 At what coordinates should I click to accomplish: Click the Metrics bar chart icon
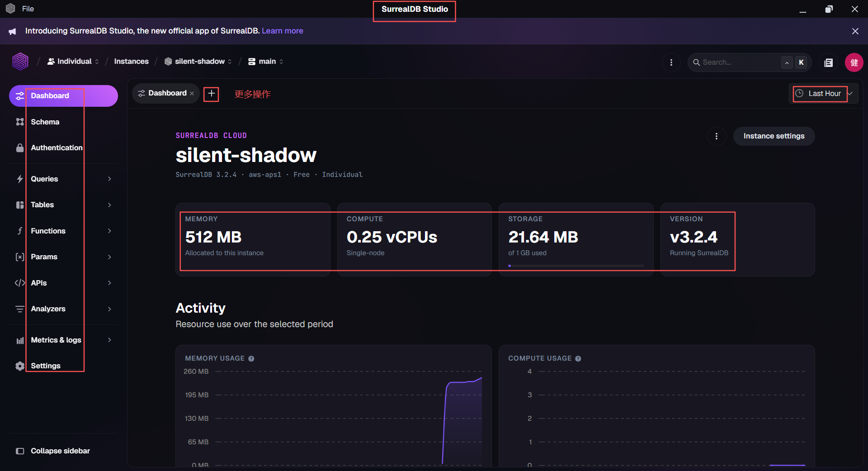[20, 340]
